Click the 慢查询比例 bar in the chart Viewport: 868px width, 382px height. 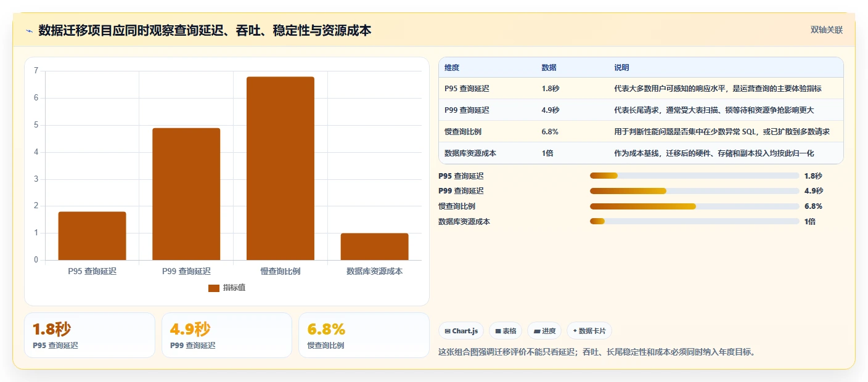point(280,168)
